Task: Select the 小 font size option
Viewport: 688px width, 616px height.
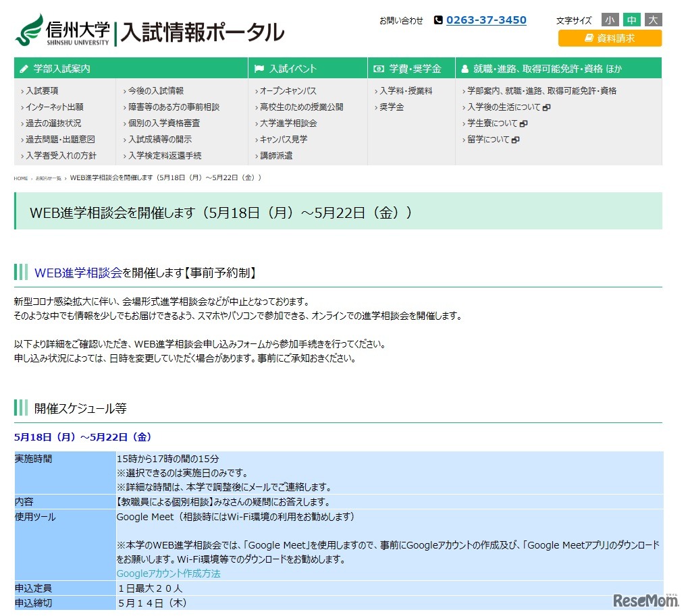Action: coord(610,20)
